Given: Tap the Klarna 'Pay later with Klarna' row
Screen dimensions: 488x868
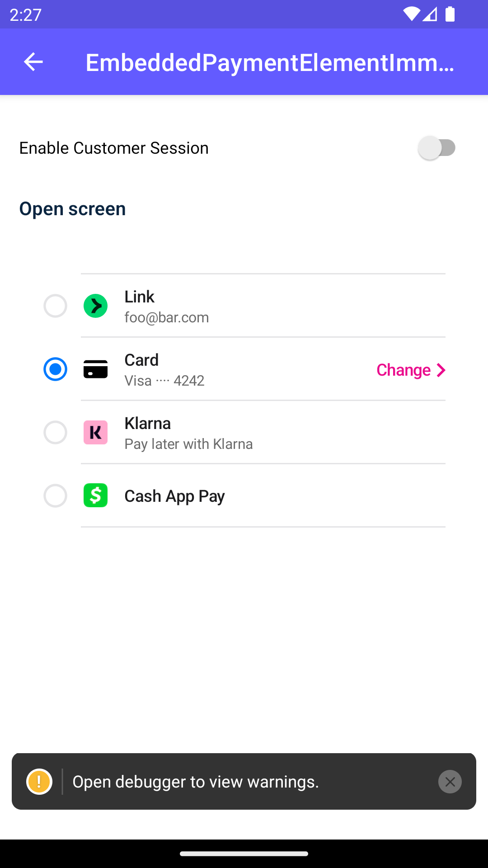Looking at the screenshot, I should [188, 443].
